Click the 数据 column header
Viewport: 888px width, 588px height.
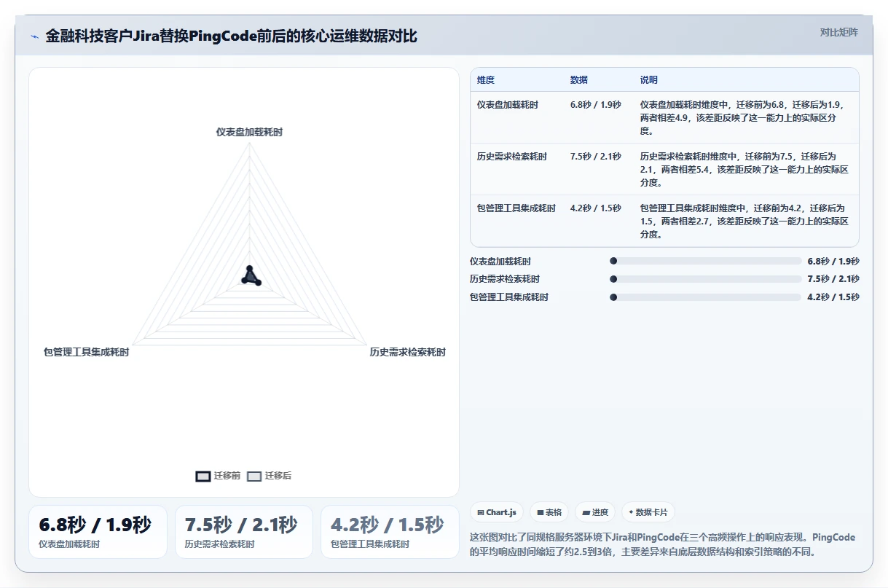point(579,80)
